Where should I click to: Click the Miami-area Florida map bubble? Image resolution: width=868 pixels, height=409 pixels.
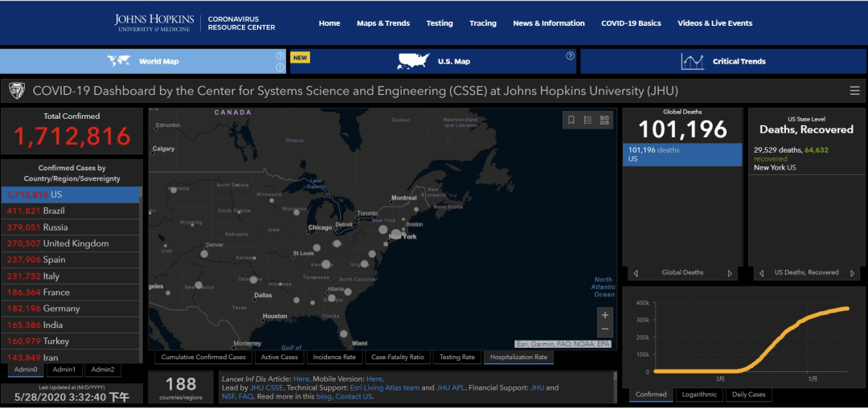(343, 333)
